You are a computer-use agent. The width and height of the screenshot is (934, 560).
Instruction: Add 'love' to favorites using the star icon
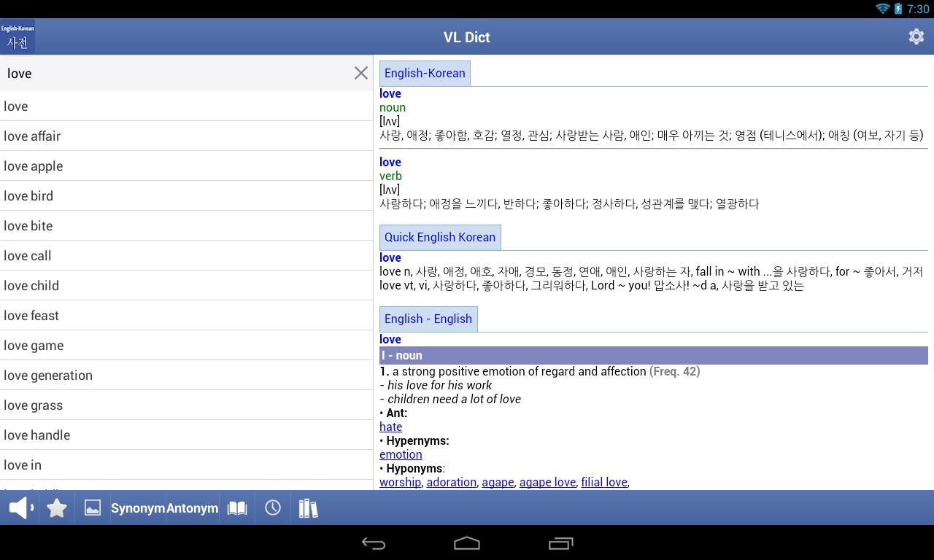(56, 507)
